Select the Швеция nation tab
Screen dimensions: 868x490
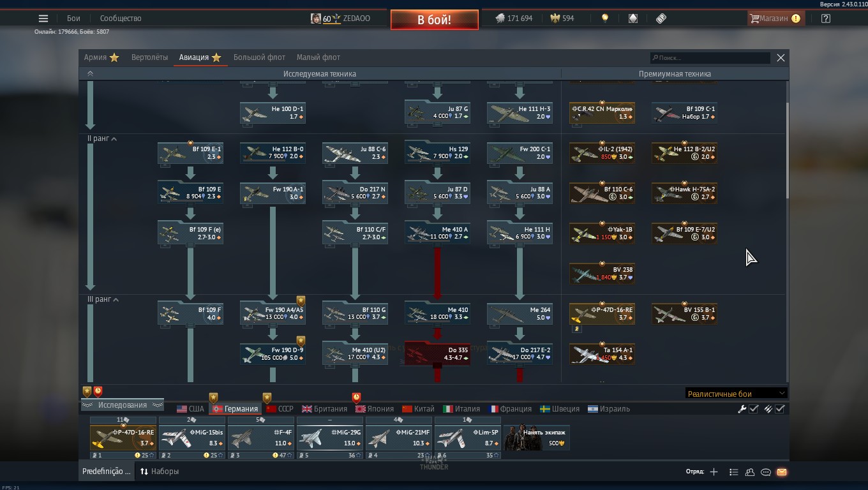click(x=560, y=409)
